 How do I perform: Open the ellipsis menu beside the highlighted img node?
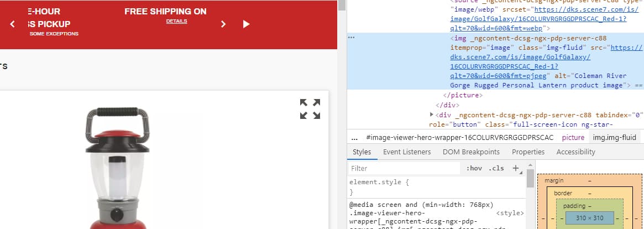coord(351,38)
